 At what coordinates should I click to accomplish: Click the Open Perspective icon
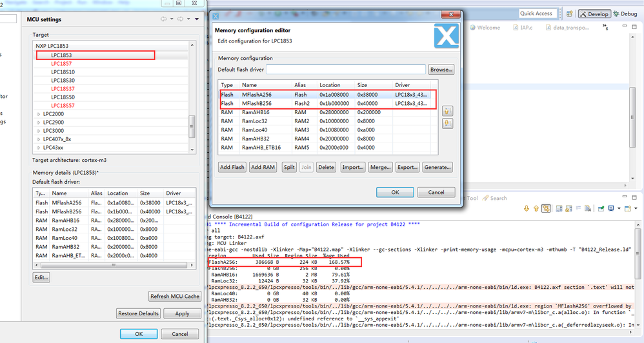pyautogui.click(x=569, y=14)
